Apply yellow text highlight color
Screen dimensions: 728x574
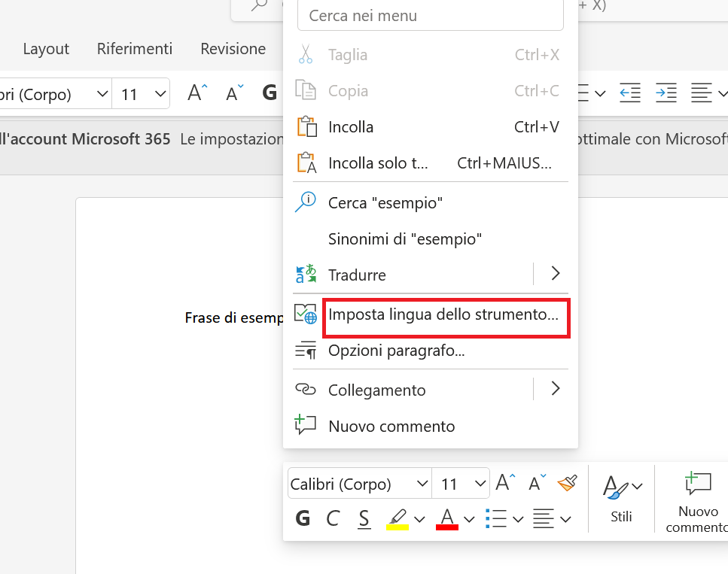pos(398,519)
